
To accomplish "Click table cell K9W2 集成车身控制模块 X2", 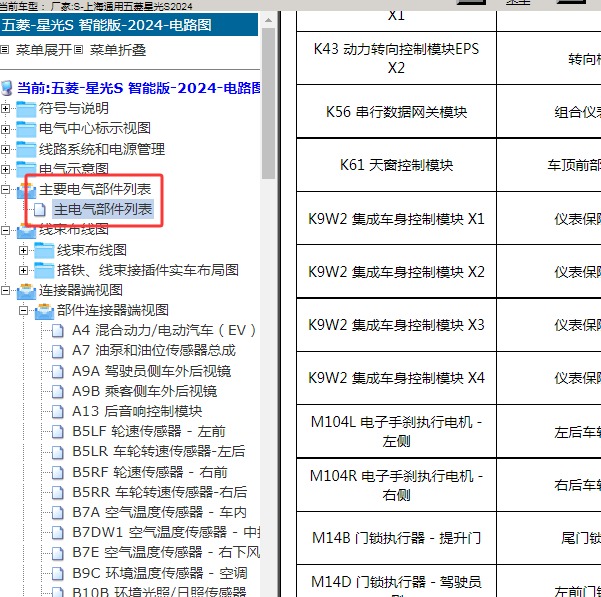I will click(396, 271).
